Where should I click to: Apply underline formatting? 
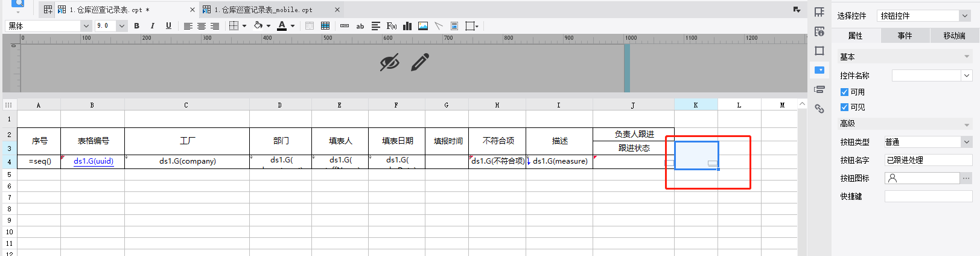pyautogui.click(x=168, y=26)
